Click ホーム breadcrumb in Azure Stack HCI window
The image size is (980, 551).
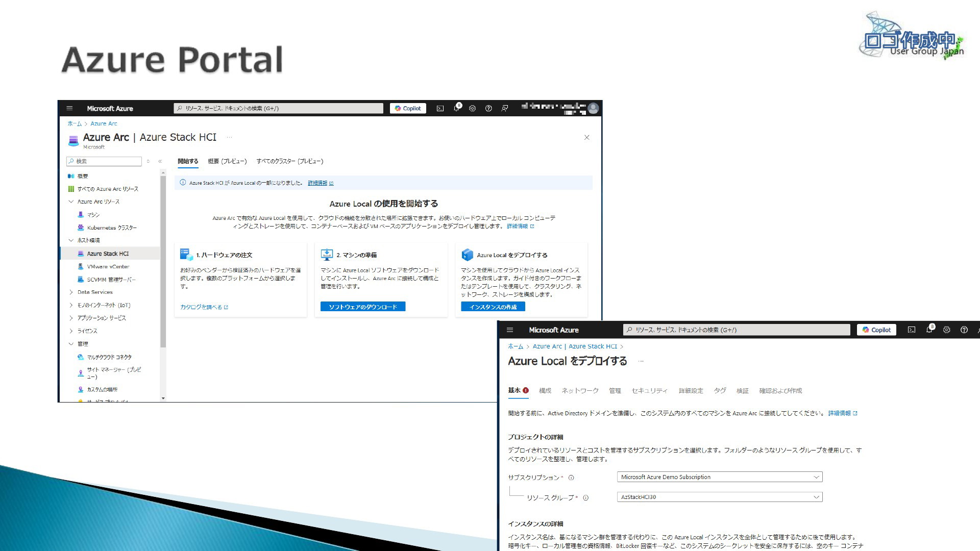pyautogui.click(x=75, y=123)
